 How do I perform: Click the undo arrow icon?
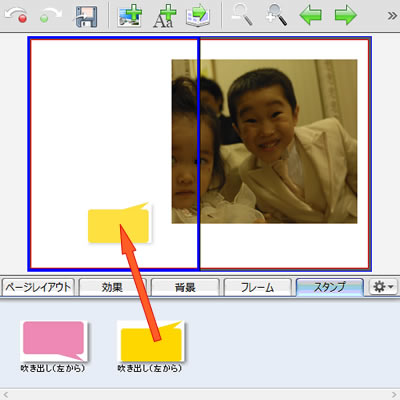click(16, 15)
